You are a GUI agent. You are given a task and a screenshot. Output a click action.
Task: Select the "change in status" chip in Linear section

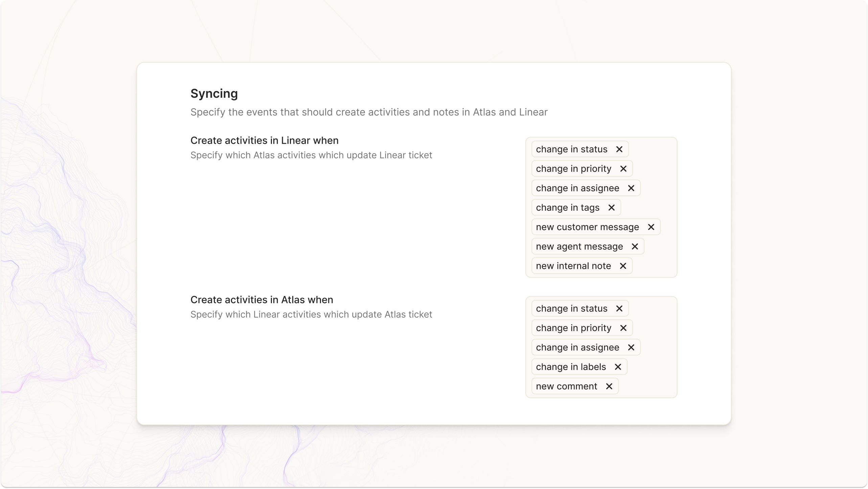coord(571,149)
